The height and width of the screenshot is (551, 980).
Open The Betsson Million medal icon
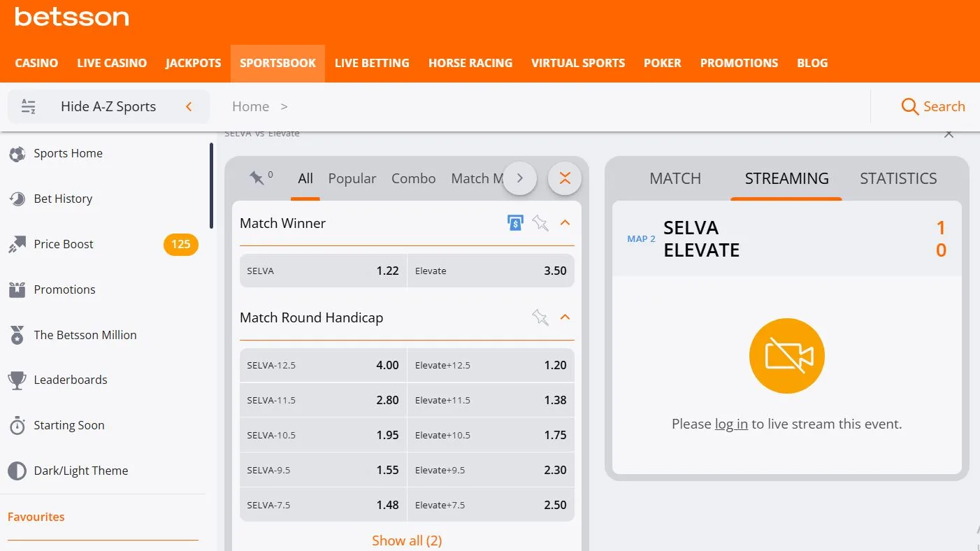[x=17, y=336]
